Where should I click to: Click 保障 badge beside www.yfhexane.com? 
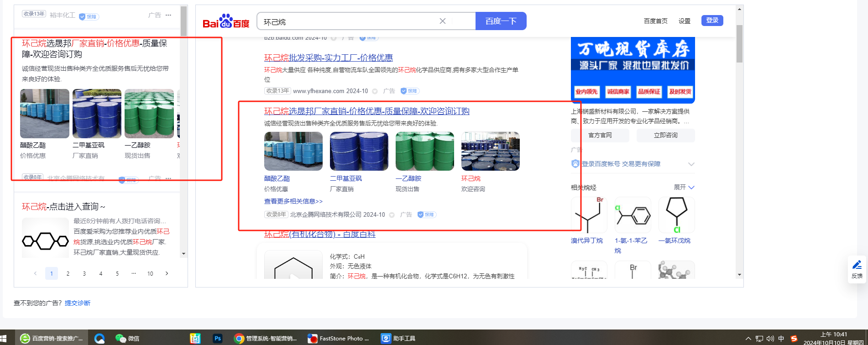pyautogui.click(x=409, y=91)
